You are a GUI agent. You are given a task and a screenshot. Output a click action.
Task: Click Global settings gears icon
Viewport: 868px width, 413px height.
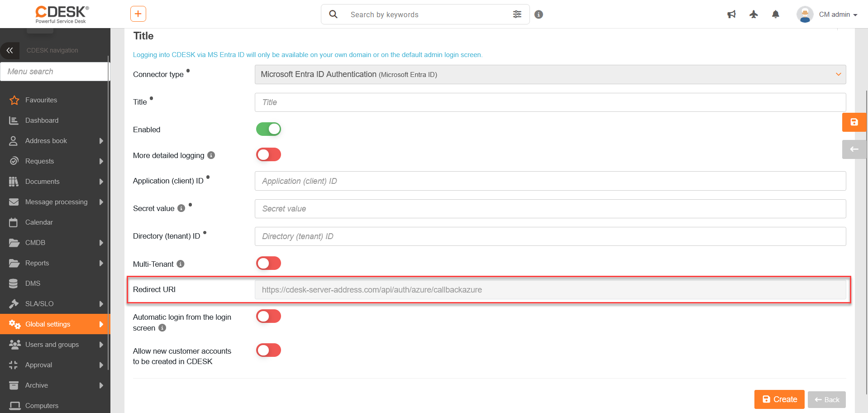(x=14, y=324)
